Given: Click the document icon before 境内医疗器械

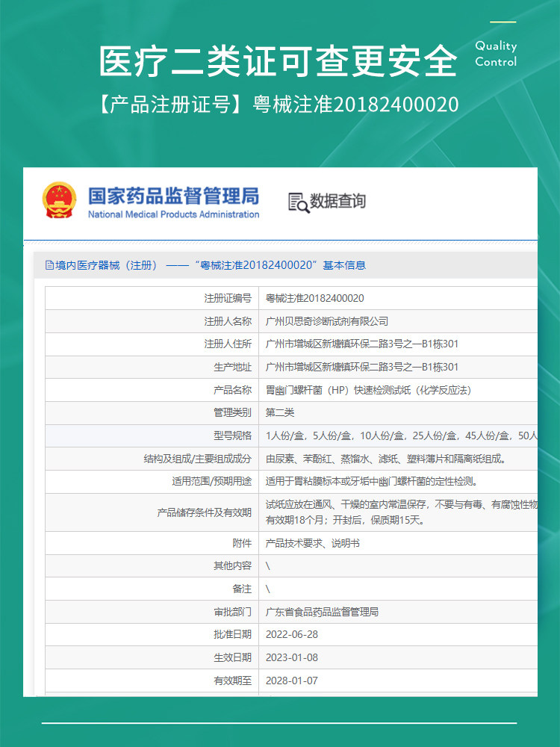Looking at the screenshot, I should 49,265.
